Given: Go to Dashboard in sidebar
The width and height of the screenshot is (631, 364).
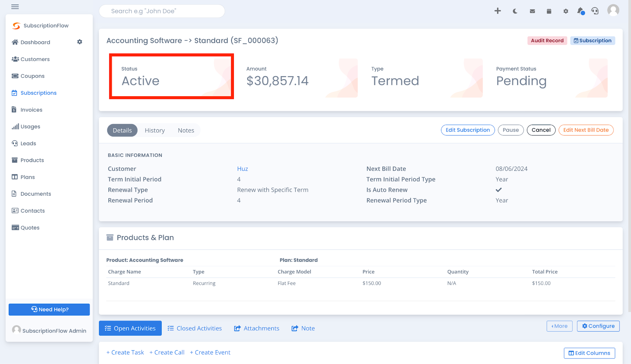Looking at the screenshot, I should click(x=31, y=42).
